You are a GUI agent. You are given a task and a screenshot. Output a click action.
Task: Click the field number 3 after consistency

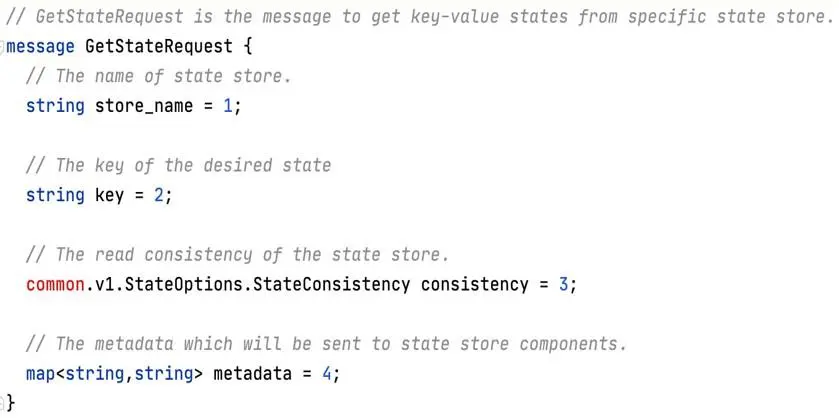tap(563, 284)
